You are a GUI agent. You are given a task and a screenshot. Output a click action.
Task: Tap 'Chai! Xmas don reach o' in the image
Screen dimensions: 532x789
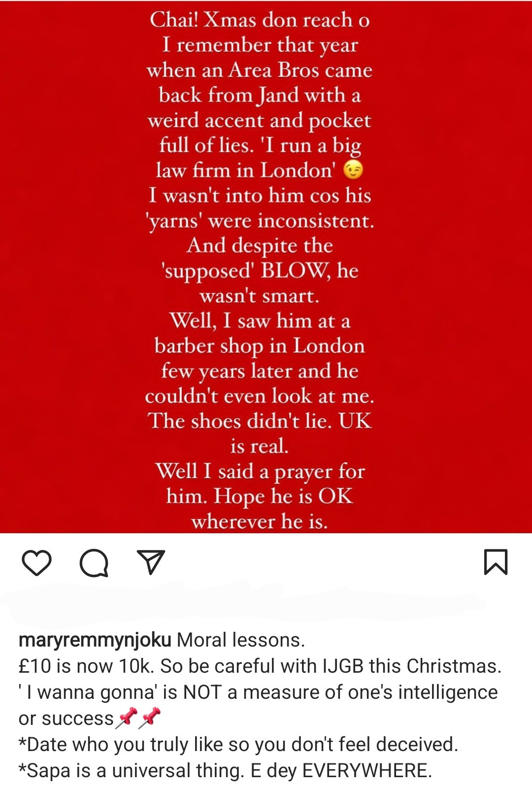[x=260, y=20]
